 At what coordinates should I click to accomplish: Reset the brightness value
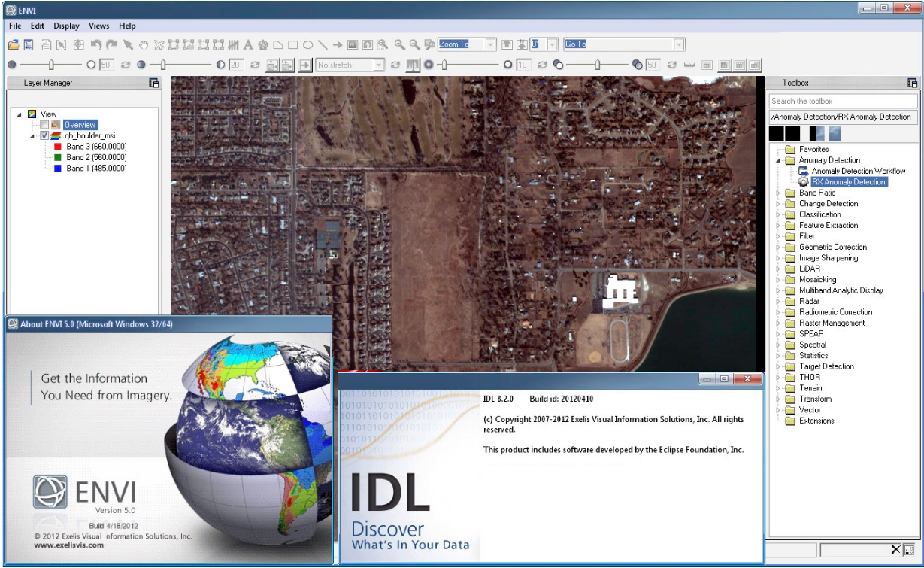pyautogui.click(x=126, y=65)
